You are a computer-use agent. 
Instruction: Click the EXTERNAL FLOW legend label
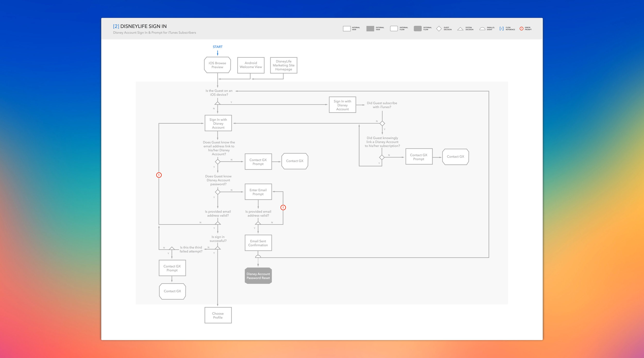(x=427, y=29)
